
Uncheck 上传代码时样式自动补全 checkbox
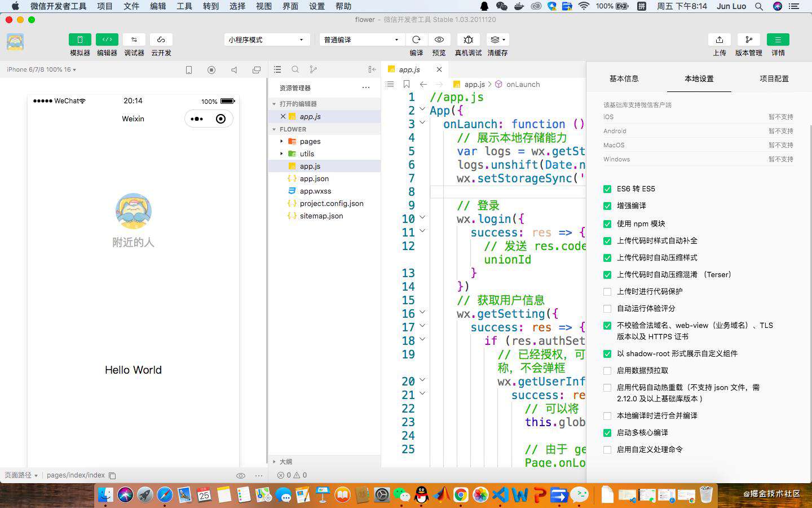tap(607, 241)
